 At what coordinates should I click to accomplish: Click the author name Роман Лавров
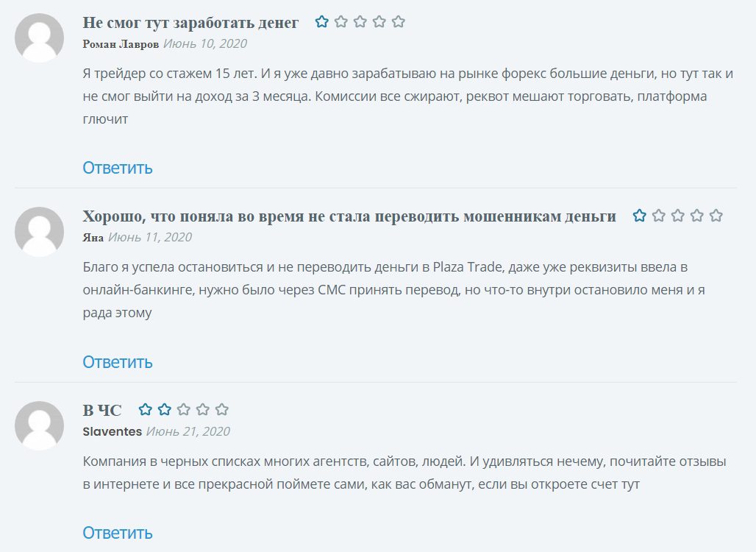click(x=121, y=44)
